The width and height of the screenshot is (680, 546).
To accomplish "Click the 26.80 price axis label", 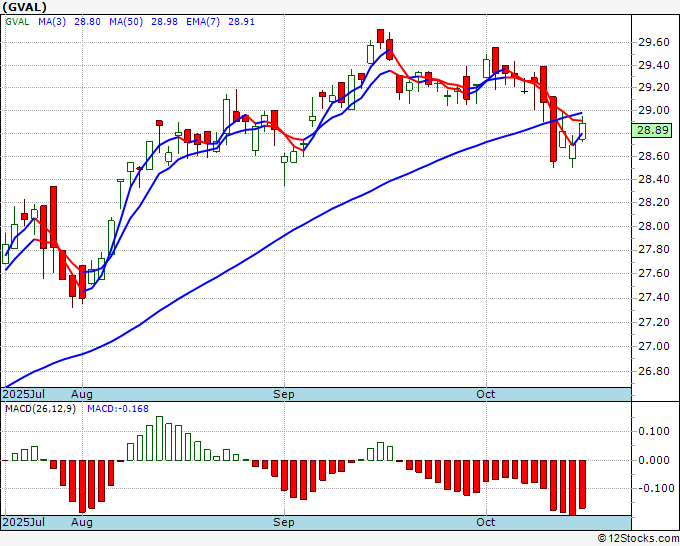I will click(x=653, y=371).
